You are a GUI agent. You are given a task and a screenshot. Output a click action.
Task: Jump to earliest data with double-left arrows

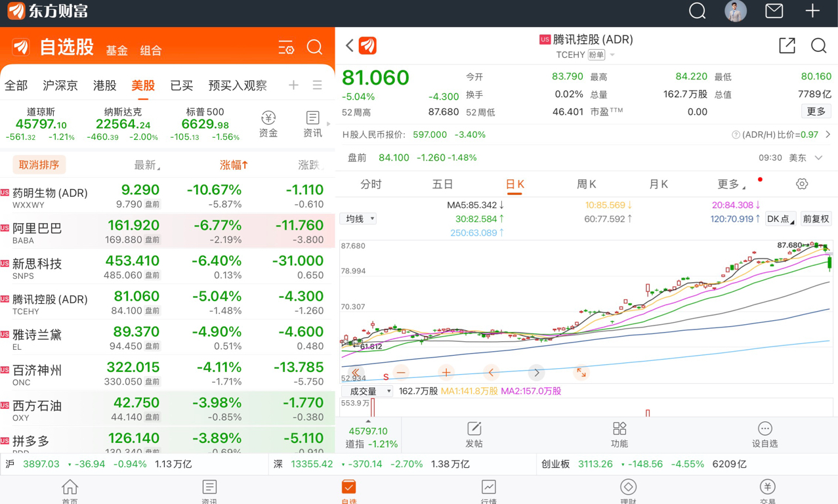[356, 372]
